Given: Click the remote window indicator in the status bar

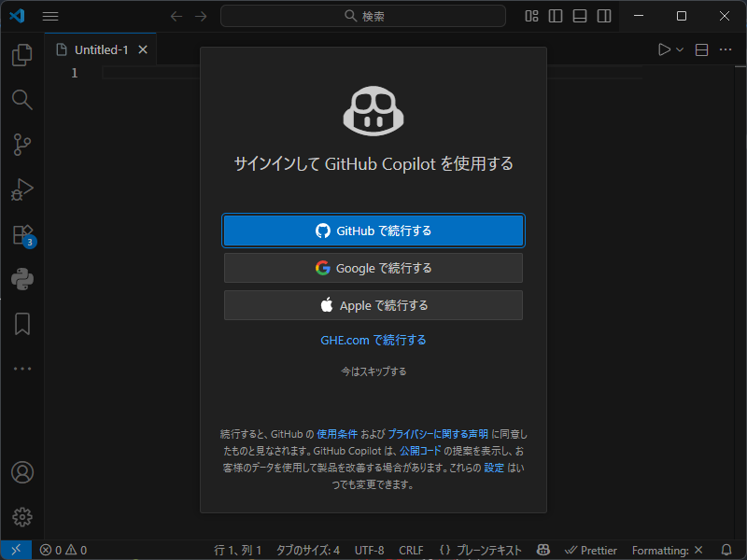Looking at the screenshot, I should [x=16, y=550].
